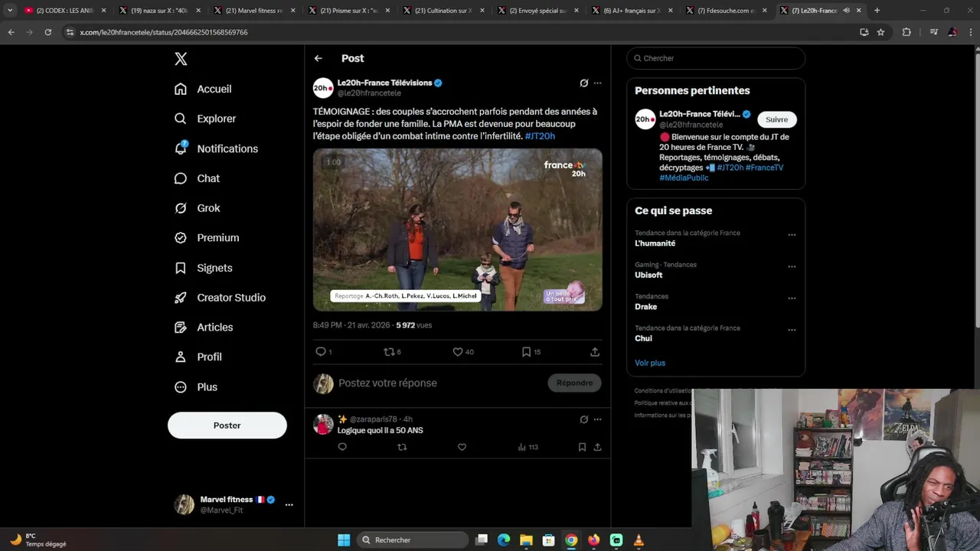The image size is (980, 551).
Task: Click the #JT20h hashtag in post
Action: (x=540, y=136)
